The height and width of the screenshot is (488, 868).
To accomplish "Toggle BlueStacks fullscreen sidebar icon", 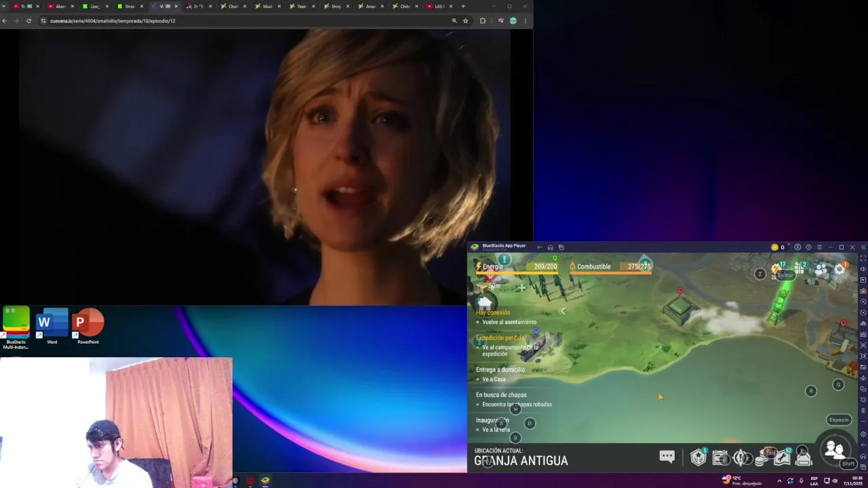I will coord(863,258).
